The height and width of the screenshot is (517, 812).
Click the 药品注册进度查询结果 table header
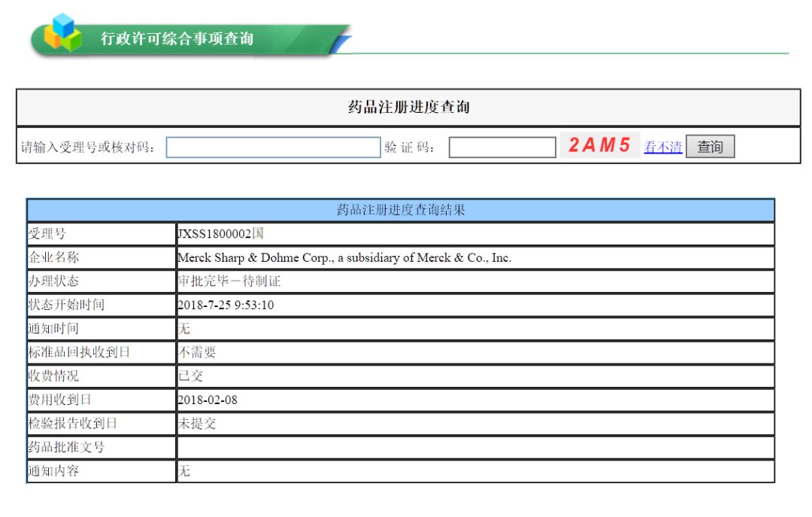[401, 210]
